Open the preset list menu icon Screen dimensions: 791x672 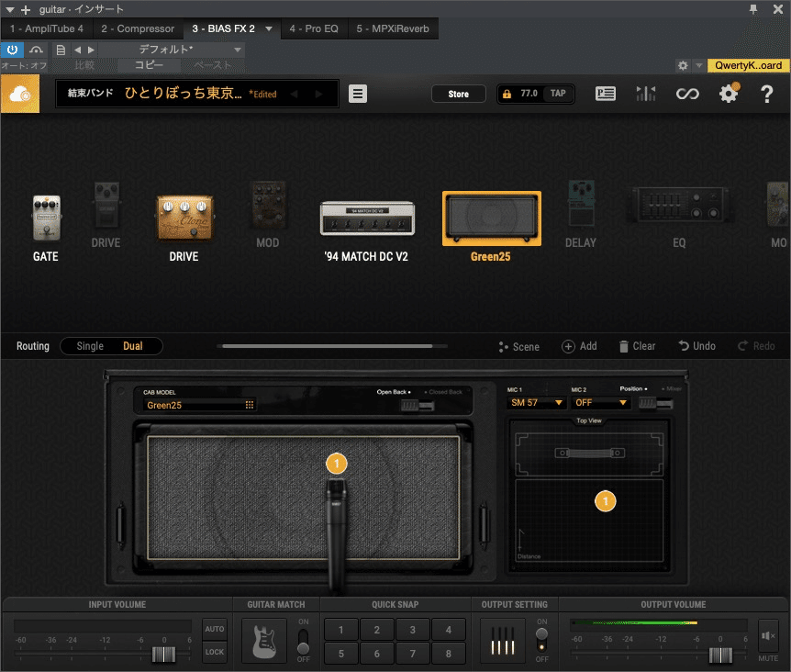358,94
